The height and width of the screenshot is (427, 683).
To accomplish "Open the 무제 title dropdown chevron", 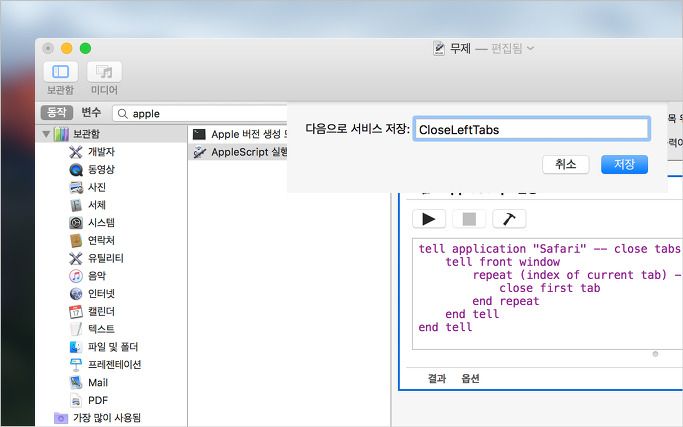I will (x=530, y=48).
